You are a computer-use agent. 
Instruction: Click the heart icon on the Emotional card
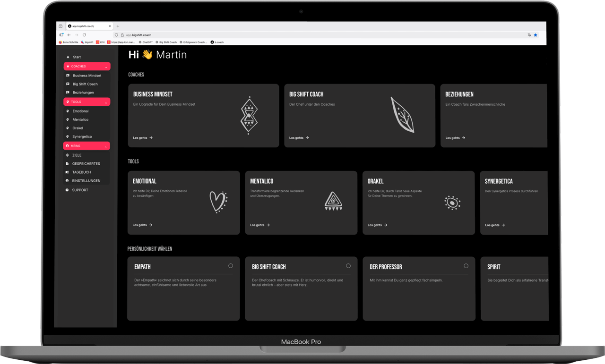click(x=218, y=202)
